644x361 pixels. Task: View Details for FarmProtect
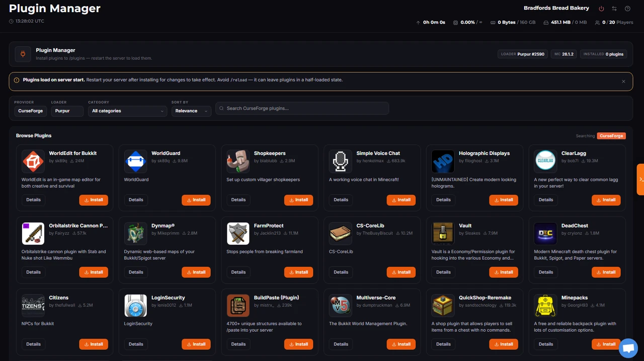click(238, 272)
